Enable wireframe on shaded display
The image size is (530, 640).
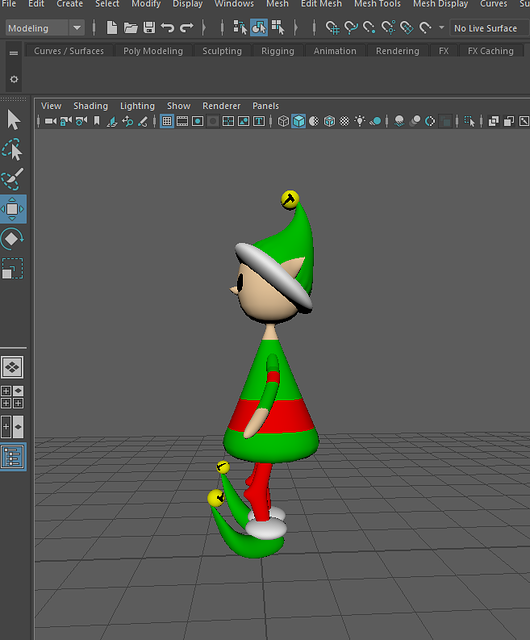point(329,121)
